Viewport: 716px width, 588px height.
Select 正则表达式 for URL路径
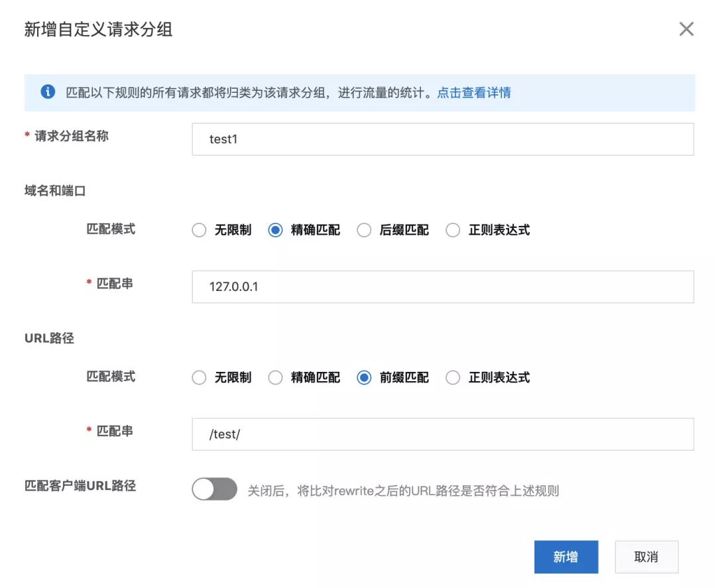tap(453, 378)
